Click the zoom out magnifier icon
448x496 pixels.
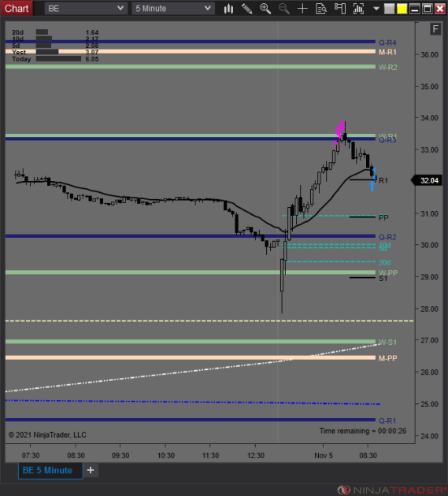tap(283, 9)
